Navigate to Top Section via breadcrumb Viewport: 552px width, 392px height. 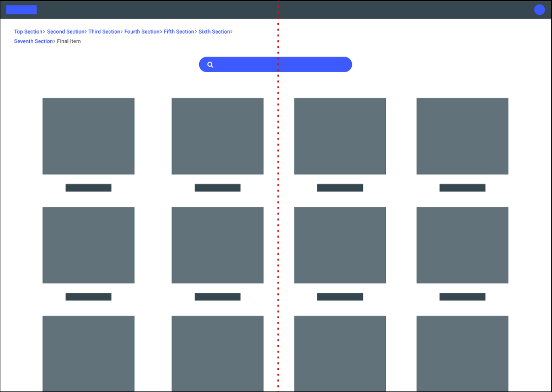pos(28,31)
